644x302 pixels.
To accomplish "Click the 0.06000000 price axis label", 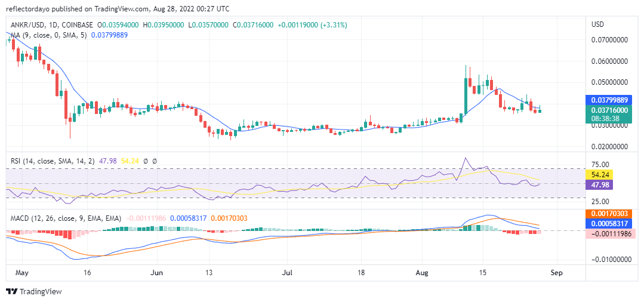I will click(609, 61).
